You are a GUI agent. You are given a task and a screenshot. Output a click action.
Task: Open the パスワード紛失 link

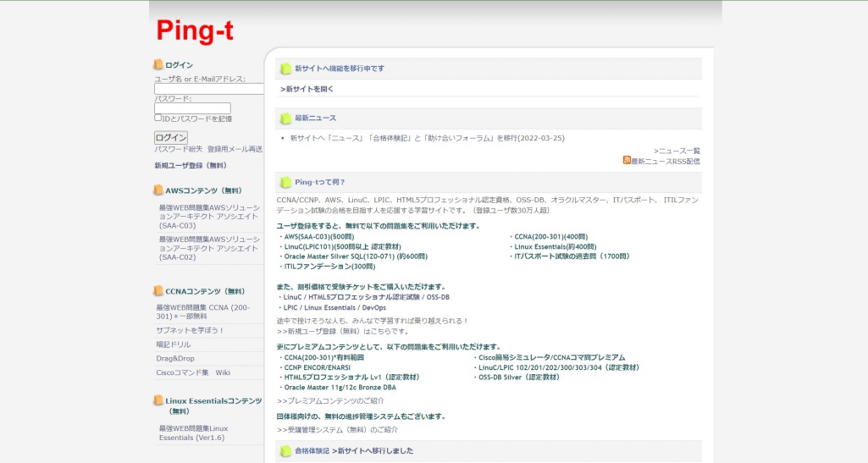(x=178, y=149)
